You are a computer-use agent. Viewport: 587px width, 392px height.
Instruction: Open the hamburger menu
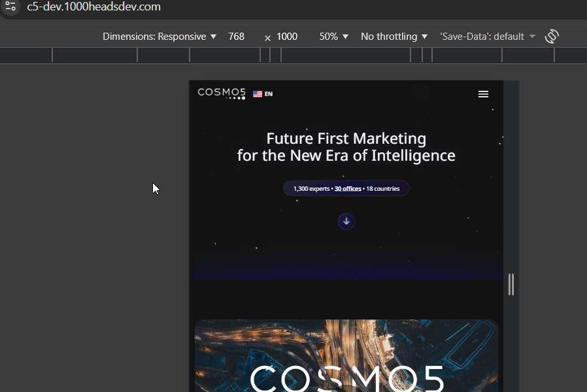pos(483,94)
